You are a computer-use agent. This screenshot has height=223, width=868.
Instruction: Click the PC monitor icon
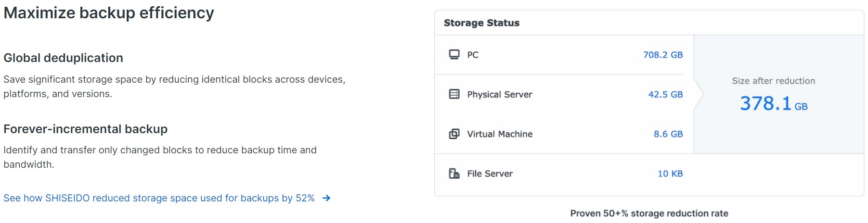tap(454, 54)
